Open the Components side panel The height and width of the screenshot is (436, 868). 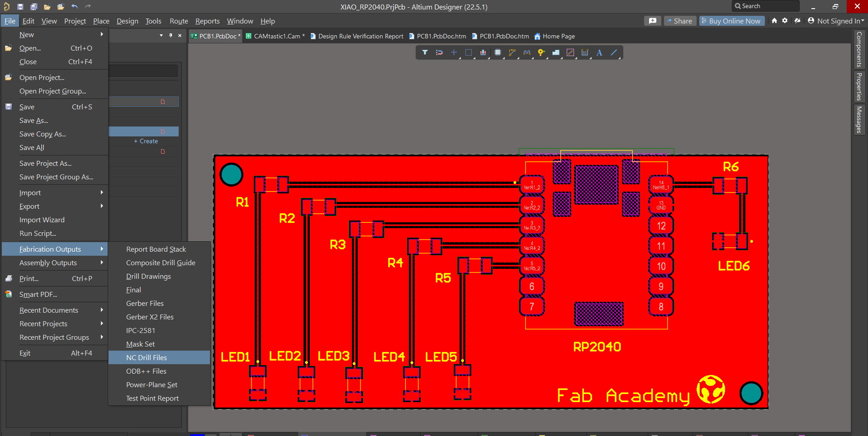(859, 49)
